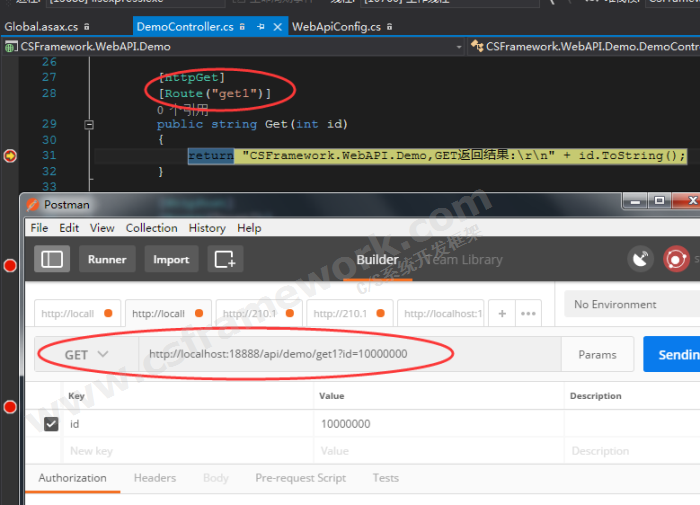The width and height of the screenshot is (700, 505).
Task: Uncheck the id parameter checkbox
Action: click(x=51, y=424)
